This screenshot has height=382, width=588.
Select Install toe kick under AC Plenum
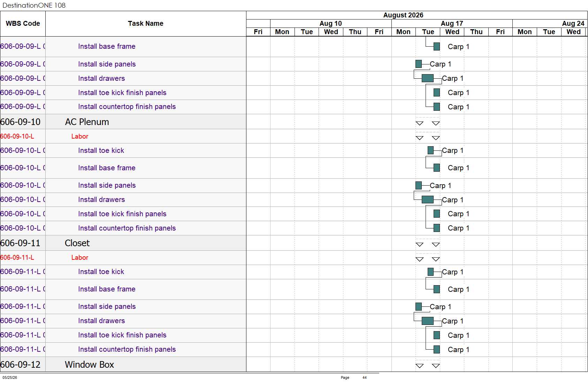(101, 150)
